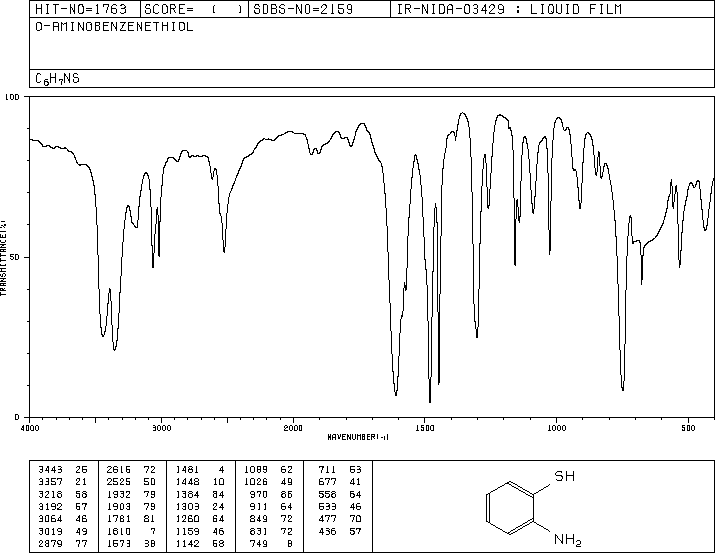The height and width of the screenshot is (553, 715).
Task: Select peak table value 711
Action: point(327,470)
